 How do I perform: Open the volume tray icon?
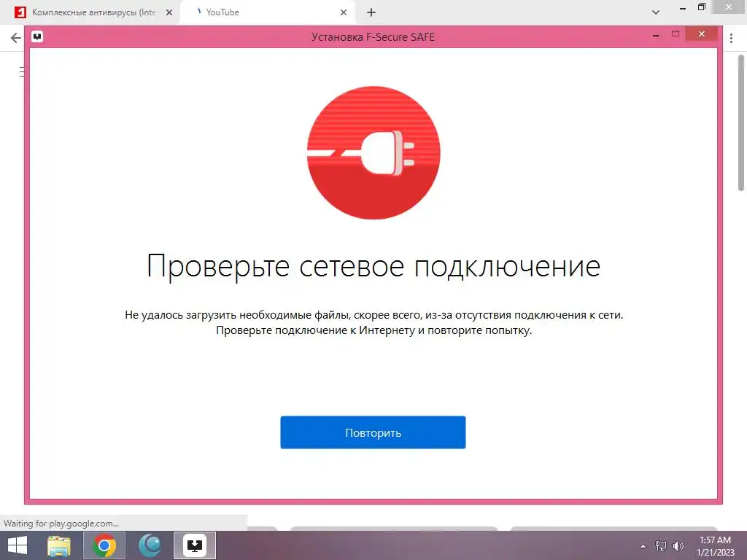coord(678,546)
